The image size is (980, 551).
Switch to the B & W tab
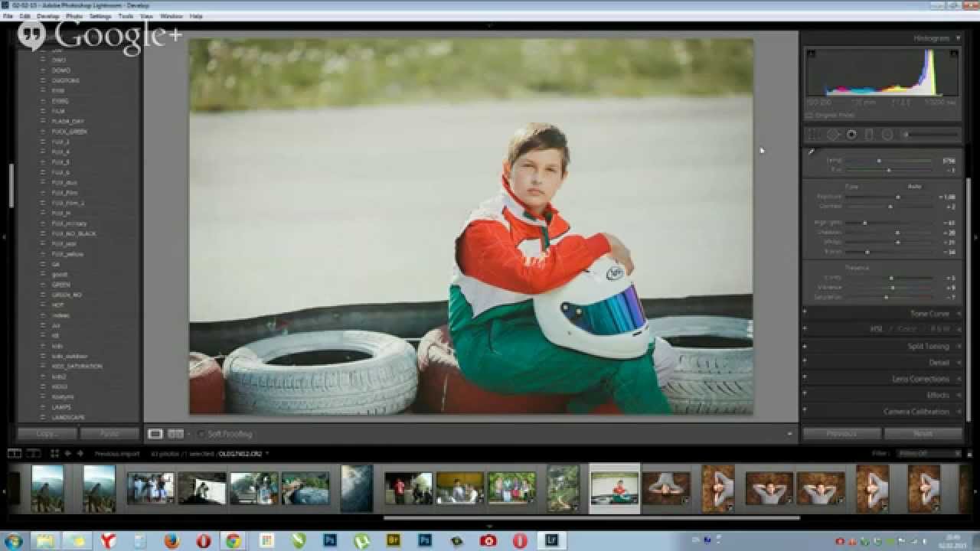[x=939, y=329]
